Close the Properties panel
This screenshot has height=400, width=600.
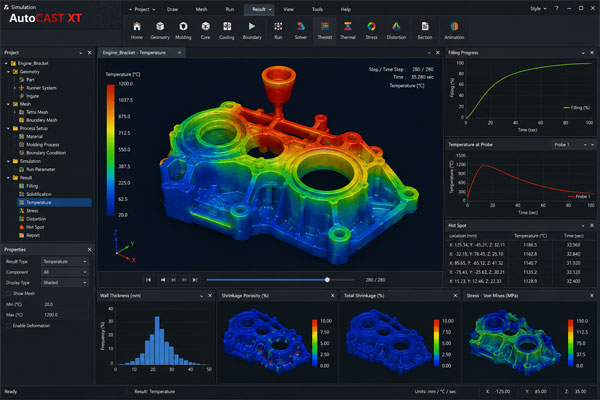point(90,250)
